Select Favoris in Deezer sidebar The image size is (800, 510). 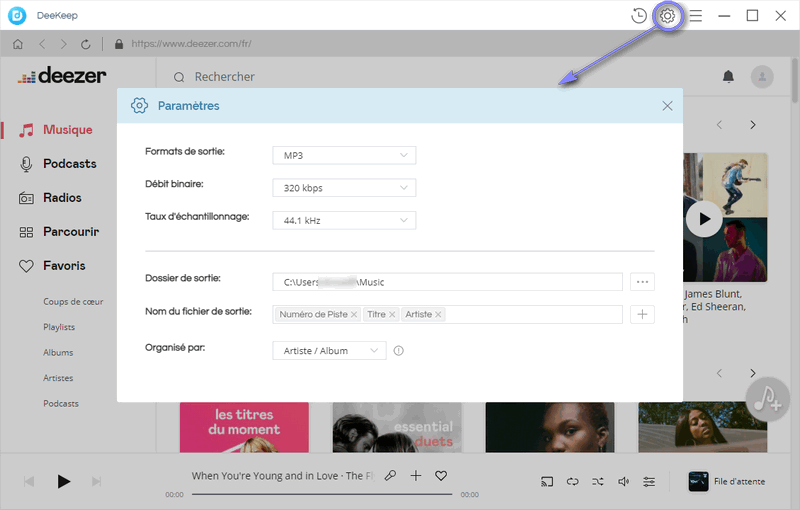coord(52,266)
